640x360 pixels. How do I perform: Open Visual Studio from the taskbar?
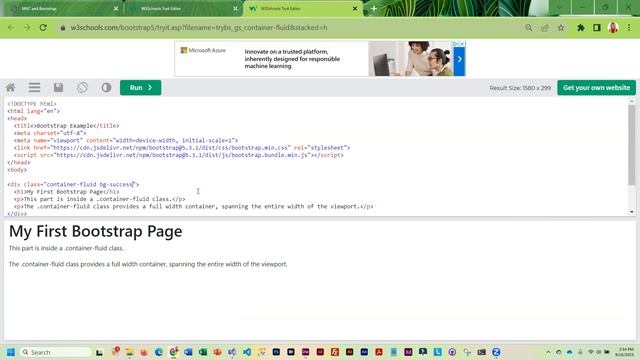coord(232,352)
